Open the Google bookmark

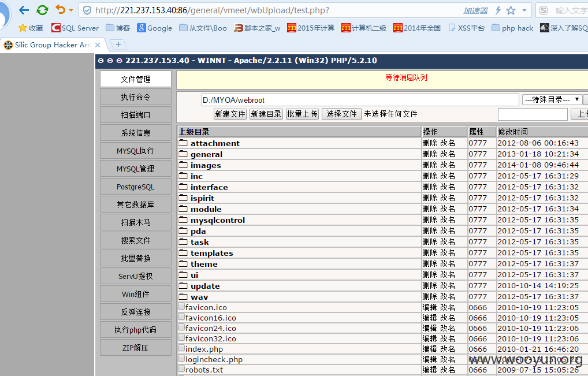[x=154, y=28]
